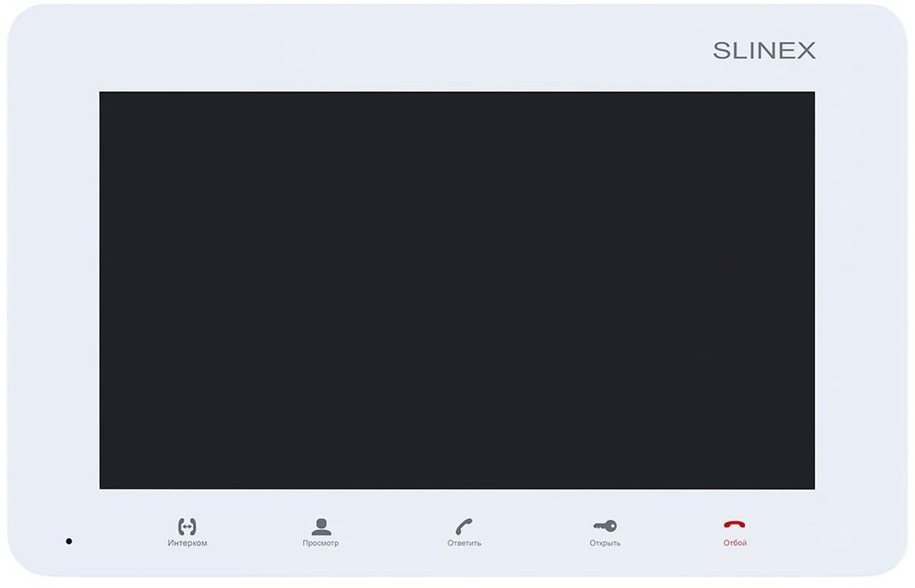915x588 pixels.
Task: Click the double arrow inside intercom icon
Action: click(x=187, y=526)
